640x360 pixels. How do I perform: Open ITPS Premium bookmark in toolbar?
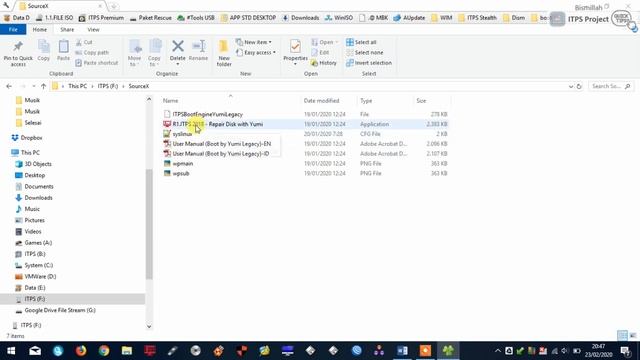[x=101, y=18]
